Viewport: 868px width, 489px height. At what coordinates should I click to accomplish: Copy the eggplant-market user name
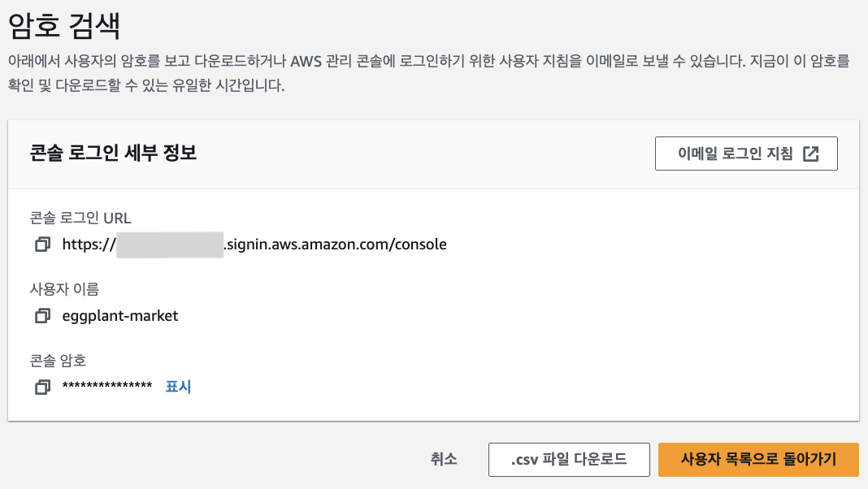[x=42, y=316]
